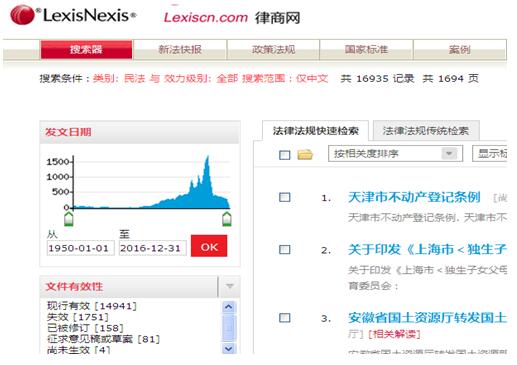Open the 显示 display options dropdown
Image resolution: width=517 pixels, height=365 pixels.
(490, 154)
